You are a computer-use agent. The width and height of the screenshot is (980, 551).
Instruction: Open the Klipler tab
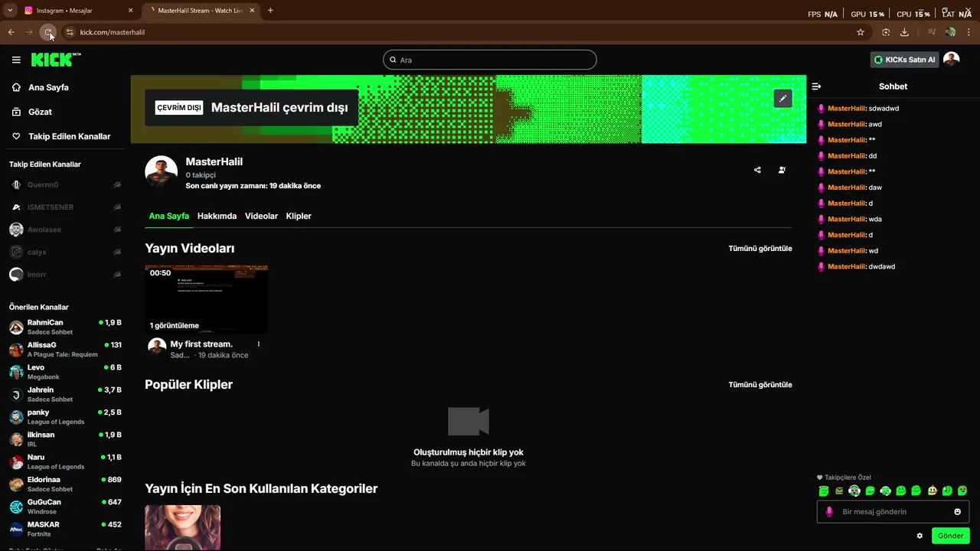click(x=299, y=216)
